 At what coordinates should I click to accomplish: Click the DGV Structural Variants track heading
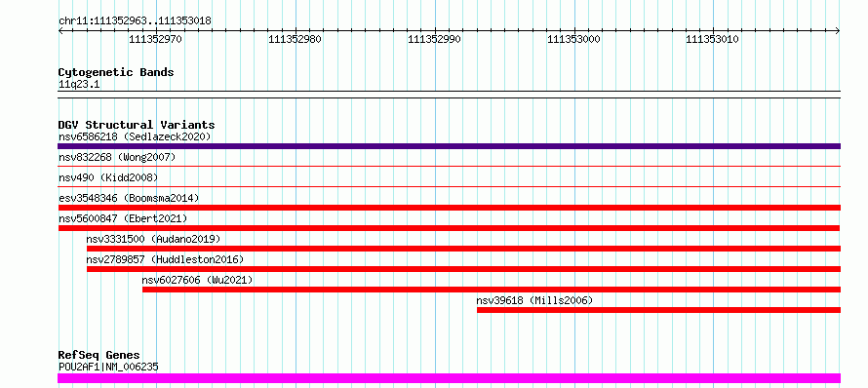click(137, 125)
